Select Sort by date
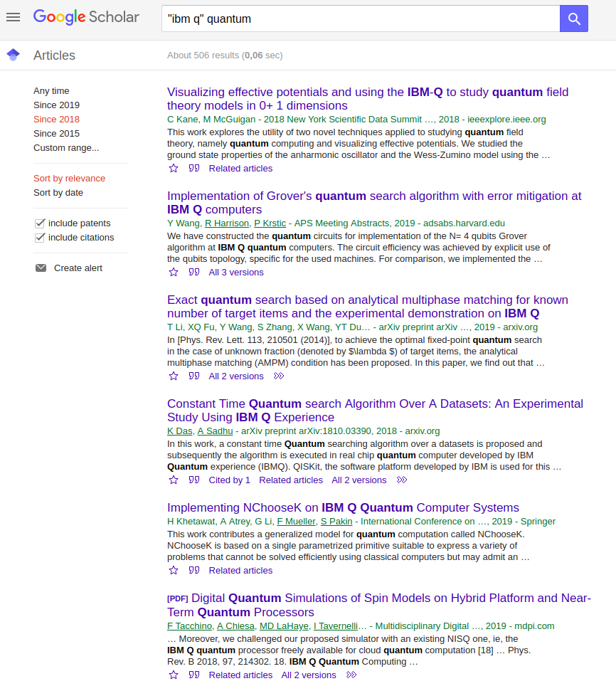 [58, 193]
